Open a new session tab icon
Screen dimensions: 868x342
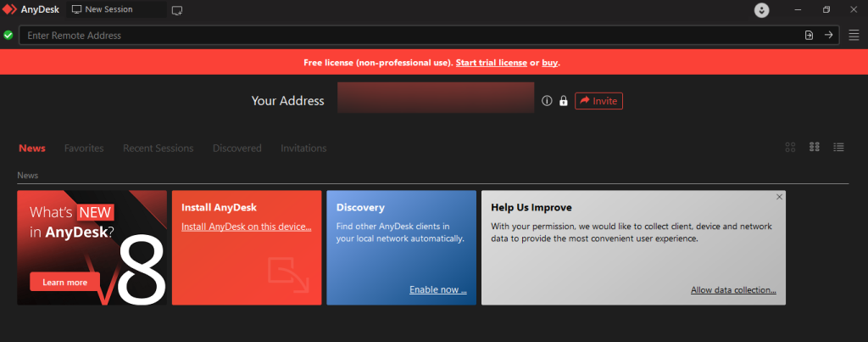pos(177,10)
